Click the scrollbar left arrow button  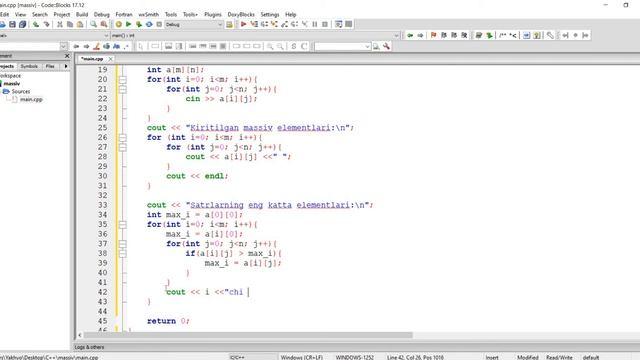pyautogui.click(x=80, y=335)
